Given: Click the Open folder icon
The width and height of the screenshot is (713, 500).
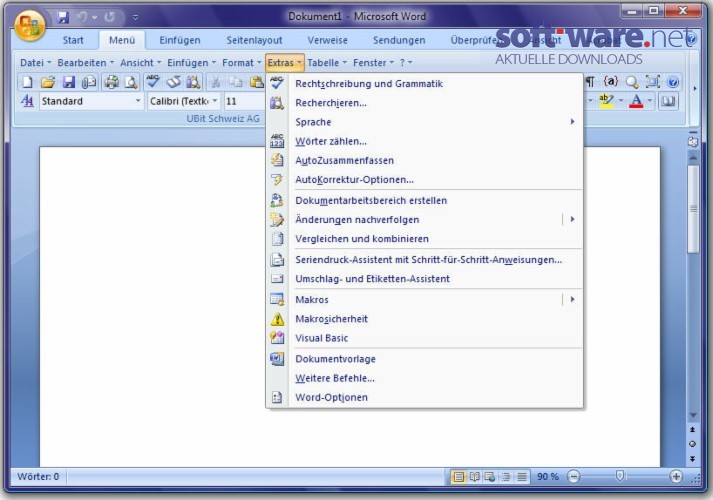Looking at the screenshot, I should click(48, 82).
